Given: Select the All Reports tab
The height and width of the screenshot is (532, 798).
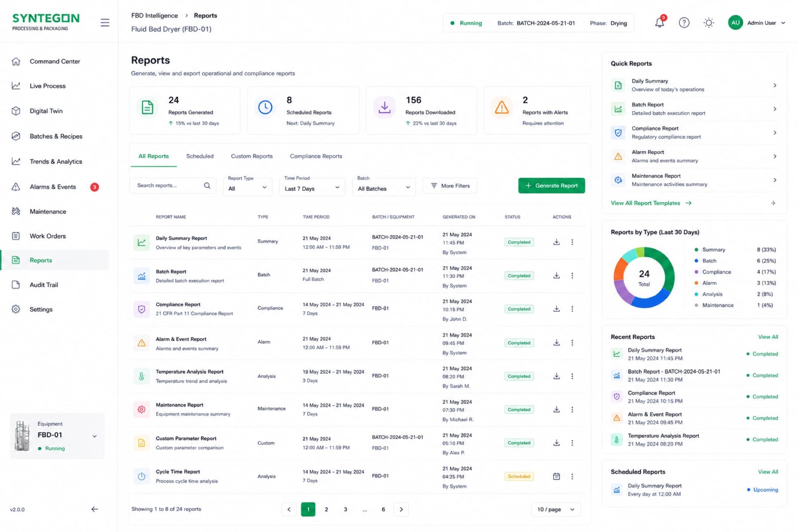Looking at the screenshot, I should point(153,156).
